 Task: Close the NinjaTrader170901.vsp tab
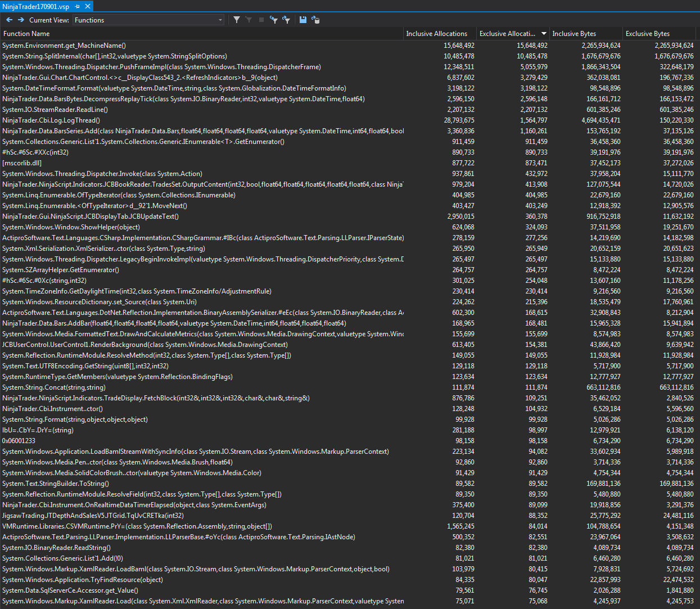88,6
